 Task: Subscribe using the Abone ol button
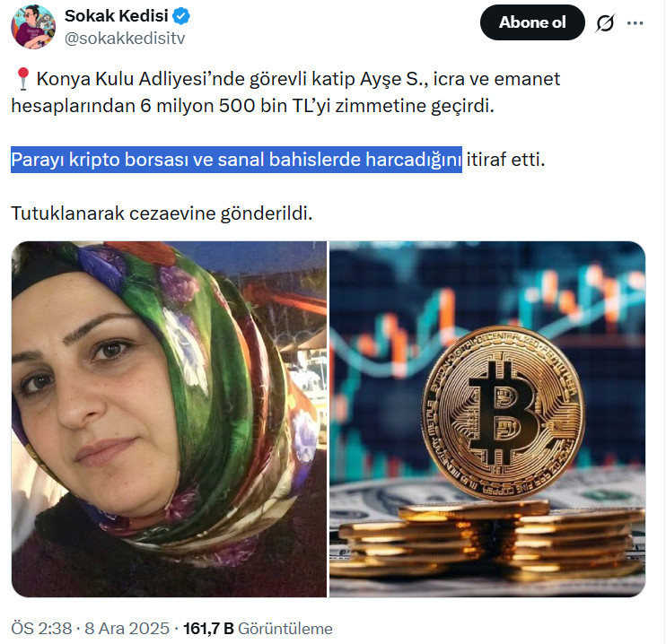[532, 22]
